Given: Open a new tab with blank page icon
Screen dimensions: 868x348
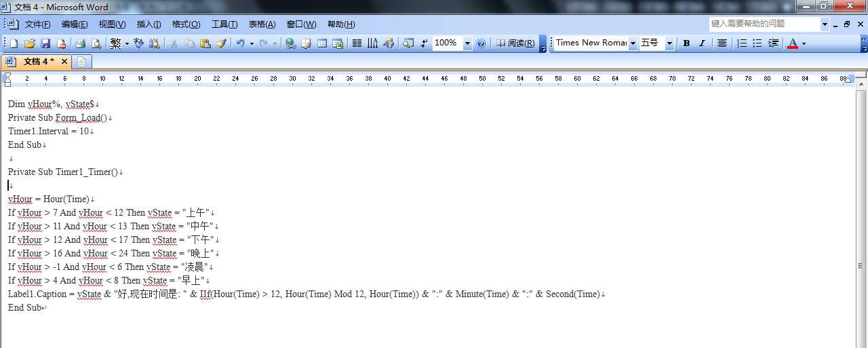Looking at the screenshot, I should (81, 62).
